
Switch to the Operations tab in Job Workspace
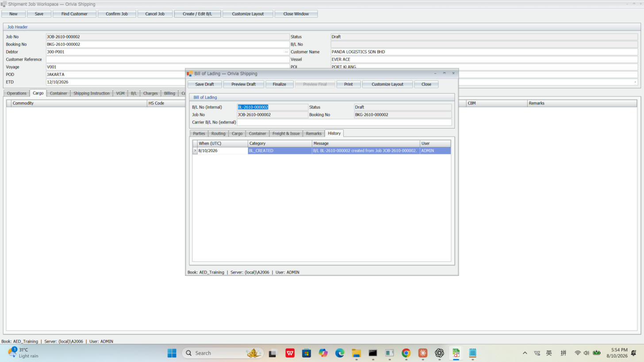pos(17,93)
